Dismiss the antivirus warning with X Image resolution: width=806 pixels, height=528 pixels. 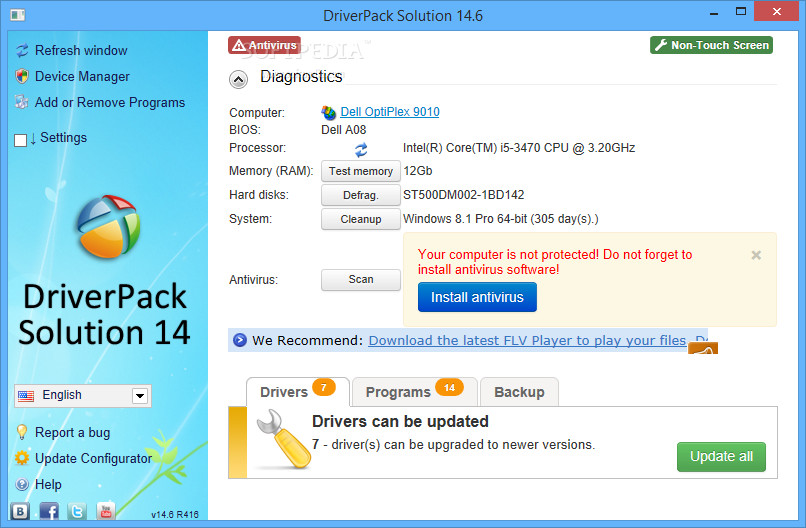click(x=756, y=255)
